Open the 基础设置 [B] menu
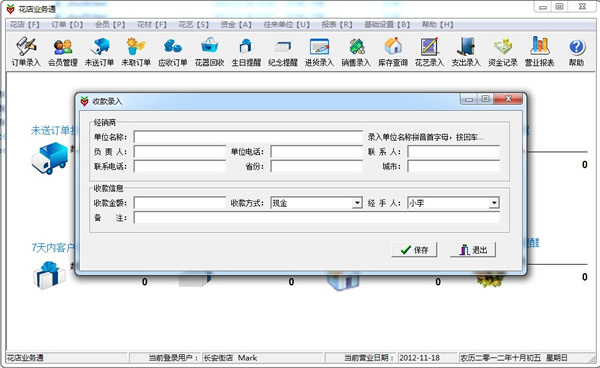 coord(387,24)
